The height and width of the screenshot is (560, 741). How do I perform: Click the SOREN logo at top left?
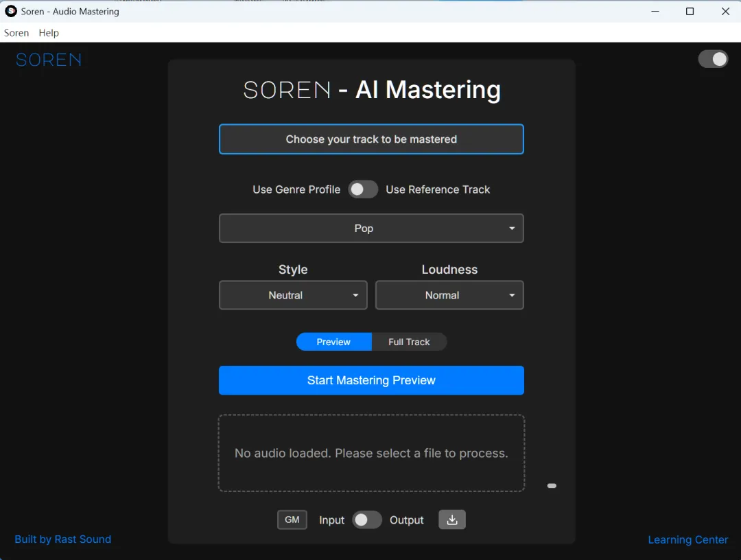pos(49,60)
